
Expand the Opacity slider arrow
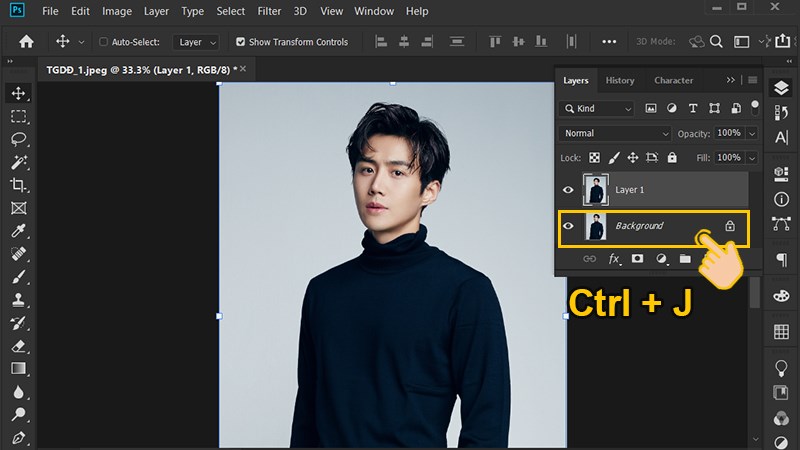point(752,134)
